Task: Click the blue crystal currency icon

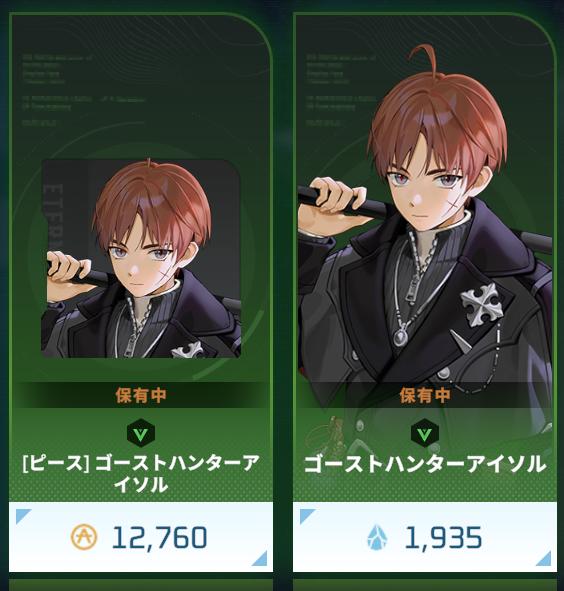Action: point(375,537)
